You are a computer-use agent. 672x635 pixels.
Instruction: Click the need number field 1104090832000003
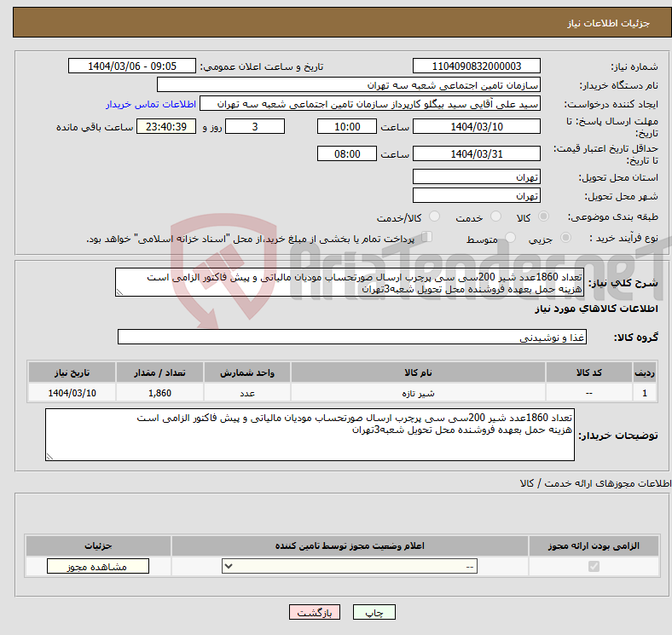(477, 66)
